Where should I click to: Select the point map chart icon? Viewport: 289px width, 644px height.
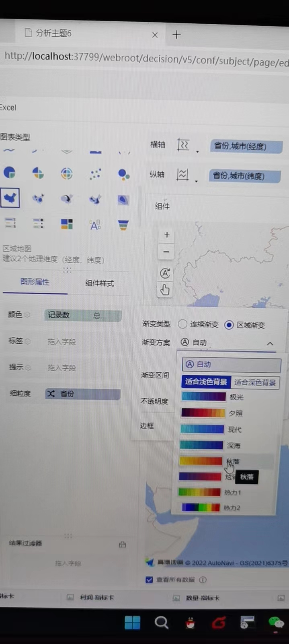(38, 198)
